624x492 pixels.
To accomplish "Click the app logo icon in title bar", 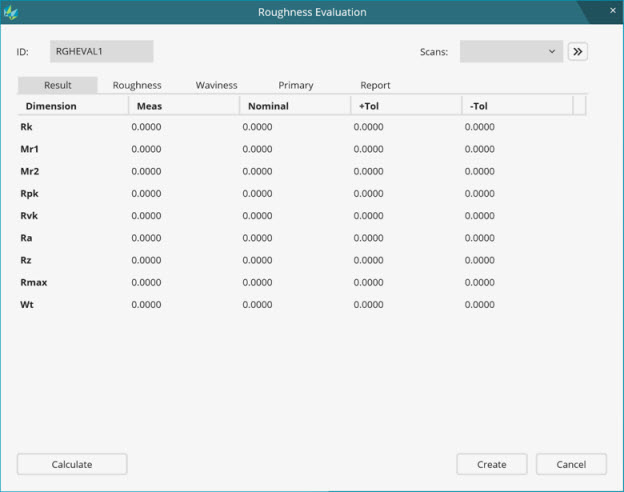I will click(11, 12).
